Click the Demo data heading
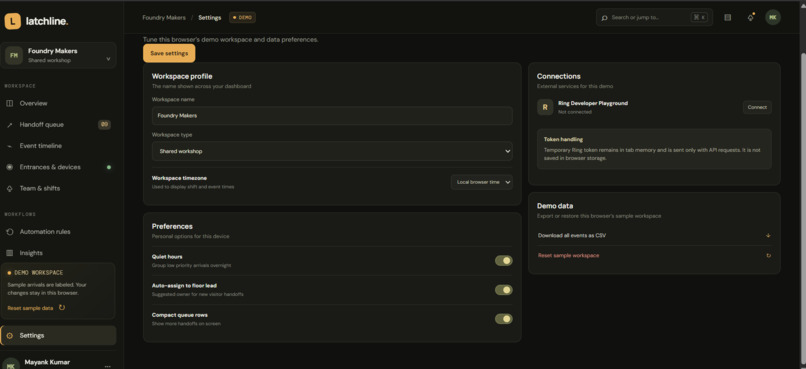The width and height of the screenshot is (806, 369). 555,206
